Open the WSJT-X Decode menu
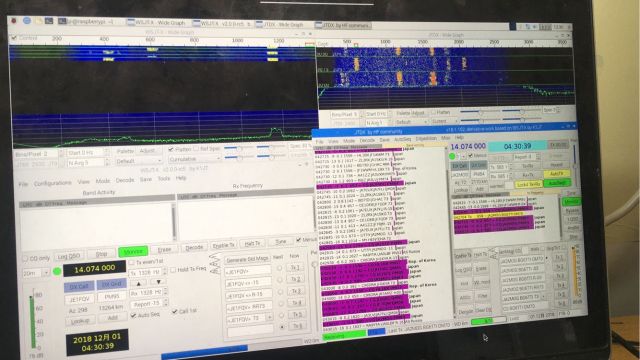 tap(125, 180)
